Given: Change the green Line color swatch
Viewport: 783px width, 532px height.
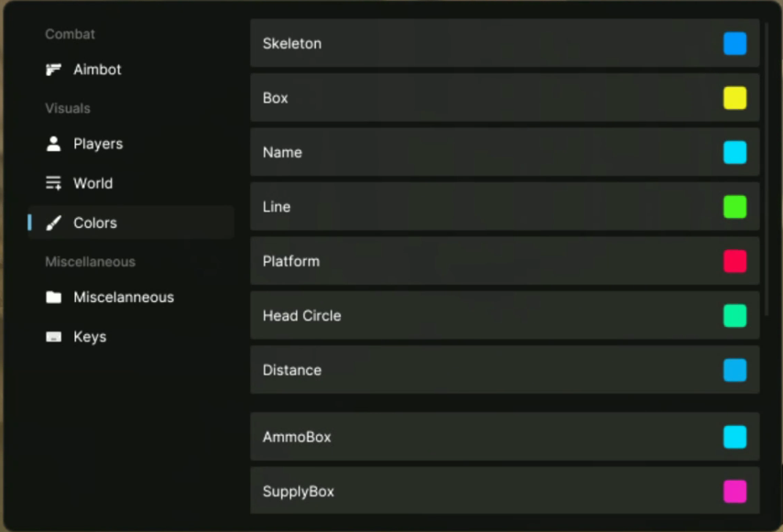Looking at the screenshot, I should [734, 207].
